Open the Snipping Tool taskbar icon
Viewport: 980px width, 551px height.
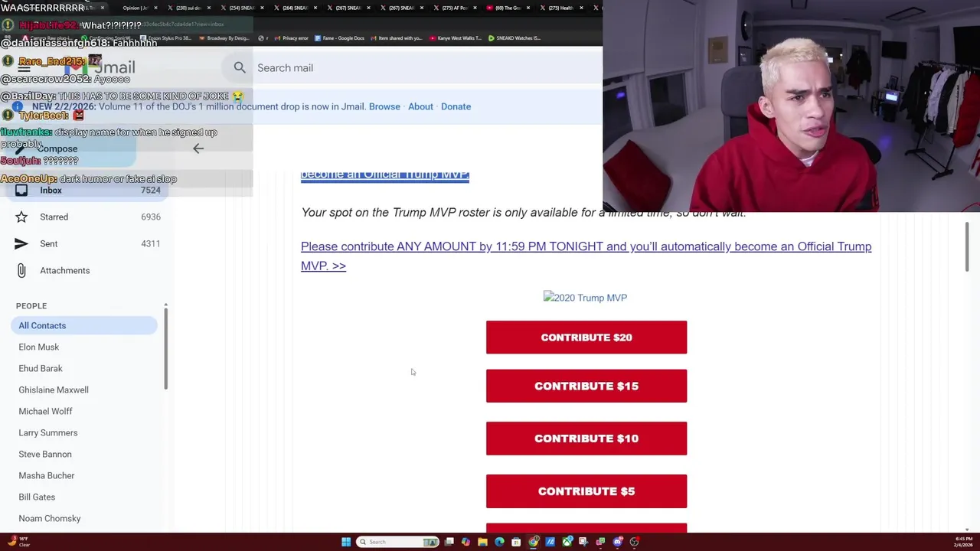(583, 542)
